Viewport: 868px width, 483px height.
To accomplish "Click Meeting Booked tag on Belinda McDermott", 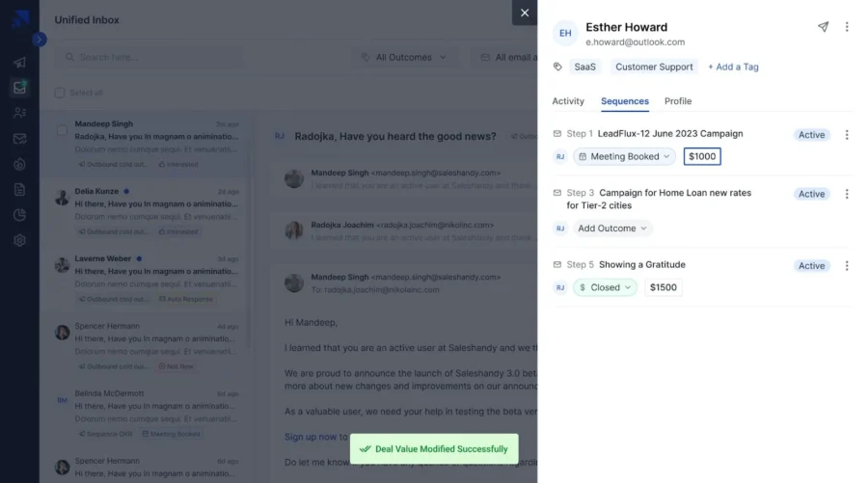I will tap(171, 434).
